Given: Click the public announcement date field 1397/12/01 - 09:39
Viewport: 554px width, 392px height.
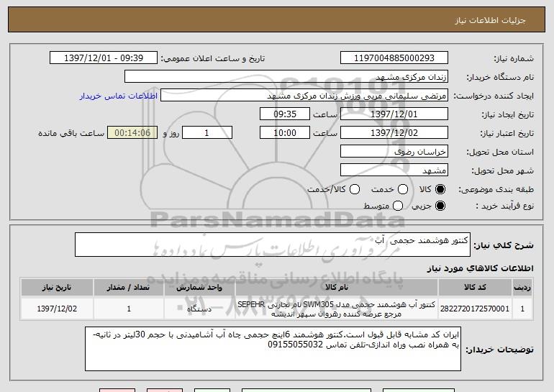Looking at the screenshot, I should click(104, 58).
